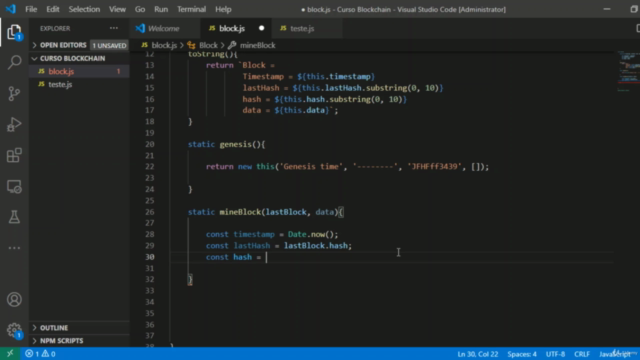Click the closing brace on line 32
640x360 pixels.
(x=190, y=280)
